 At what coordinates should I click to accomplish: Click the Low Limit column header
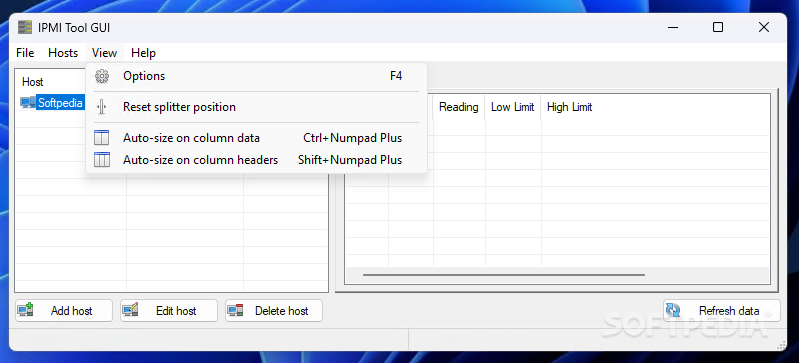click(513, 107)
